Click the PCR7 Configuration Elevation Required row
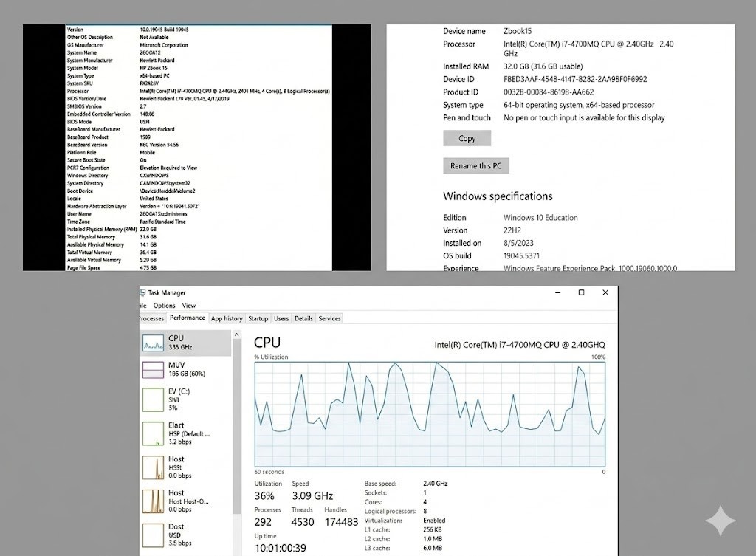Viewport: 756px width, 556px height. click(x=199, y=168)
